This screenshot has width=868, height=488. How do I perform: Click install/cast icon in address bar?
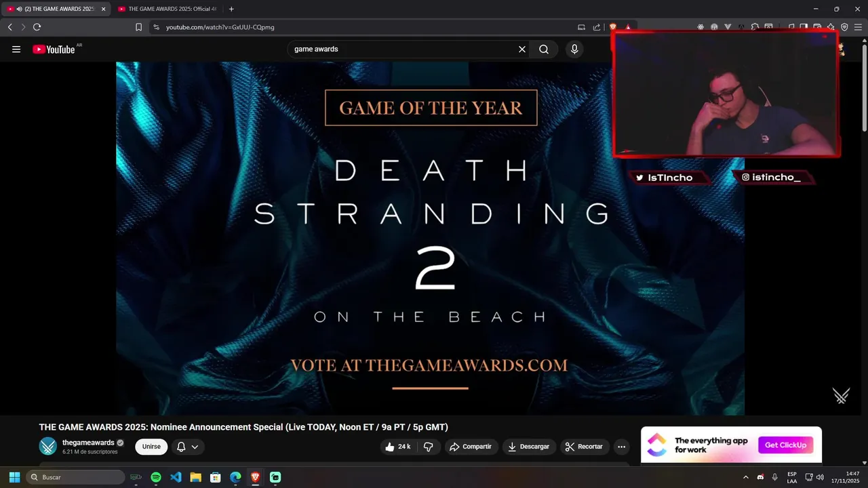[x=581, y=27]
